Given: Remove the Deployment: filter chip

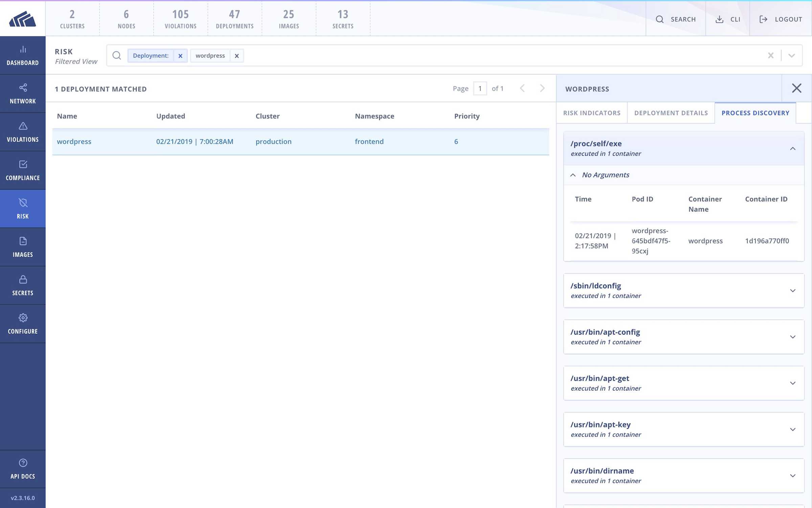Looking at the screenshot, I should click(x=180, y=56).
